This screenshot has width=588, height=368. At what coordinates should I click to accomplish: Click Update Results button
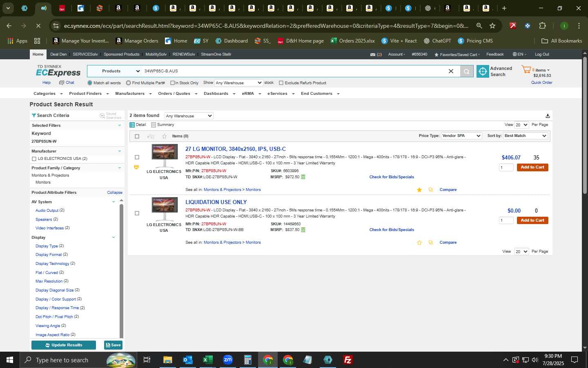point(64,345)
